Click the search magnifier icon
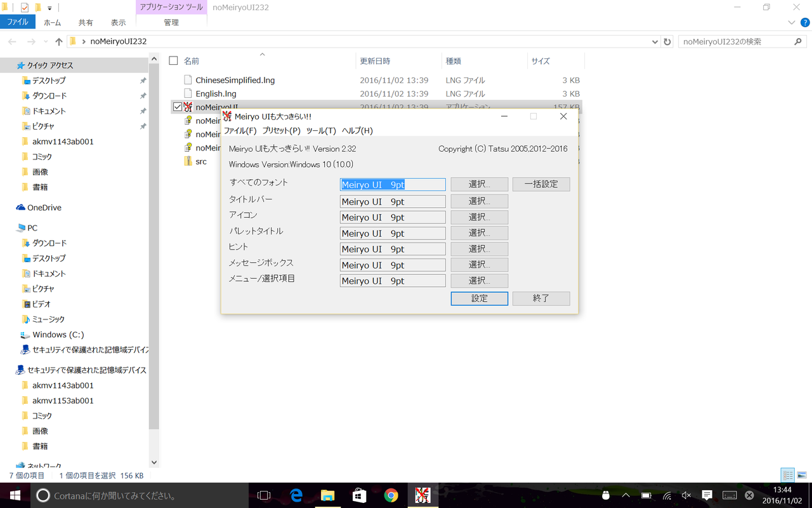This screenshot has height=508, width=812. [798, 41]
